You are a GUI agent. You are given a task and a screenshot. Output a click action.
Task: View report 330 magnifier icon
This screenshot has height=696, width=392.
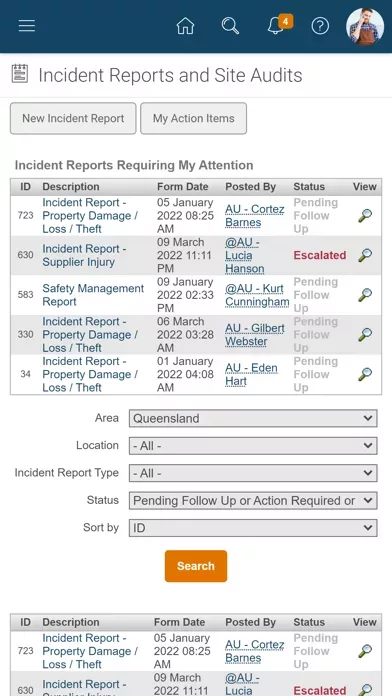tap(365, 335)
